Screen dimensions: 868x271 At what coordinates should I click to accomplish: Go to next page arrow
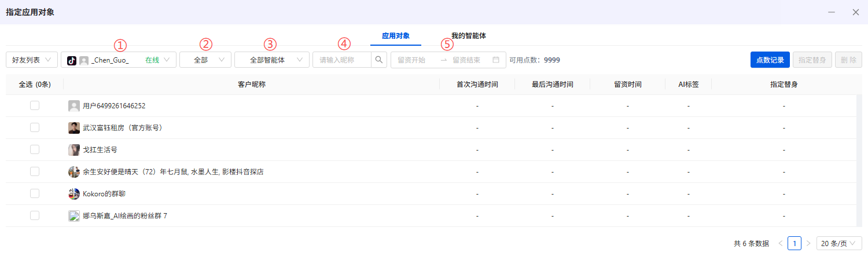pyautogui.click(x=808, y=243)
